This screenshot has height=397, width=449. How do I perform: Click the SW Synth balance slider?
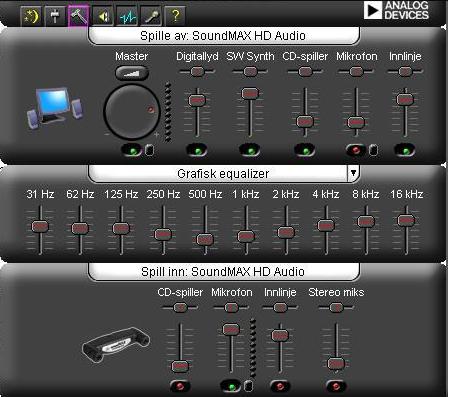click(250, 71)
